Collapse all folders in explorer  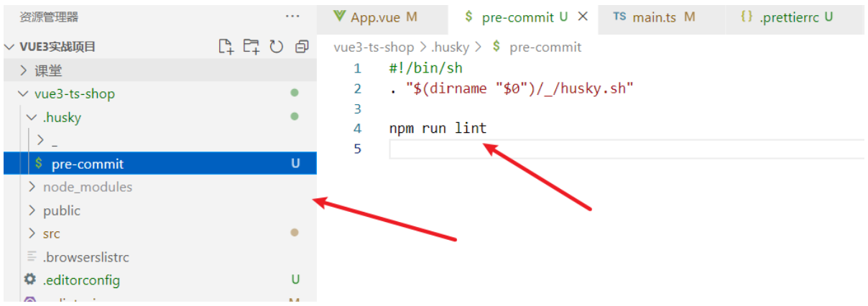[x=302, y=47]
